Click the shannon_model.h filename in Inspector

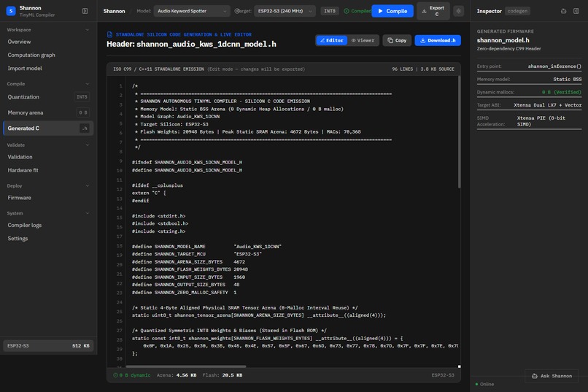503,40
